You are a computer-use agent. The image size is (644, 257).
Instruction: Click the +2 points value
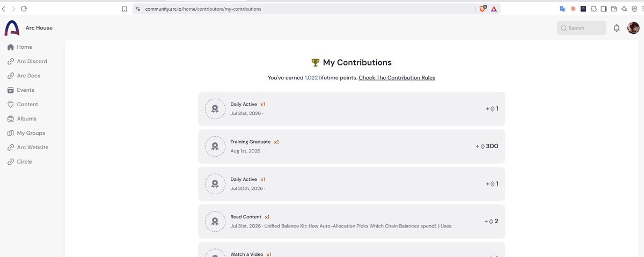pyautogui.click(x=491, y=221)
